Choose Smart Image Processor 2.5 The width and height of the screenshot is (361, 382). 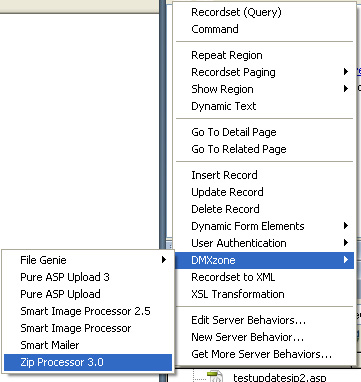point(88,311)
